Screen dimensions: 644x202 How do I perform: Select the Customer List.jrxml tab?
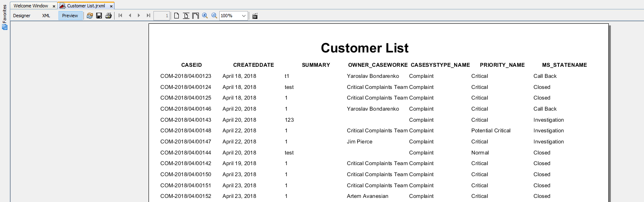pos(86,6)
